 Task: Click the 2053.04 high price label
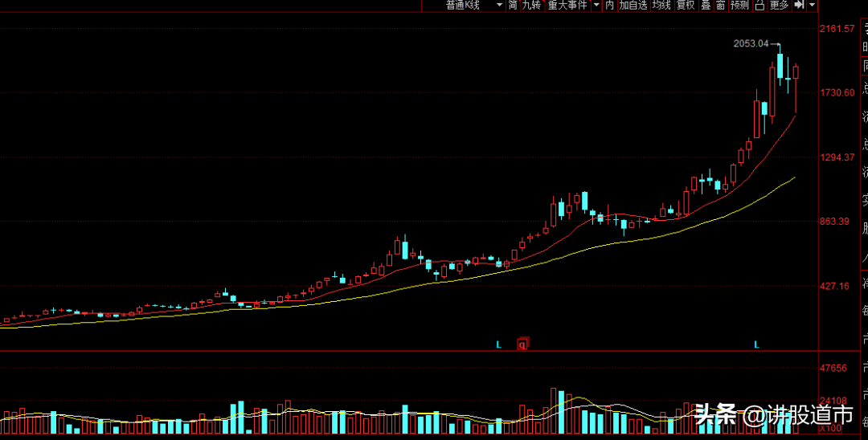[x=751, y=43]
